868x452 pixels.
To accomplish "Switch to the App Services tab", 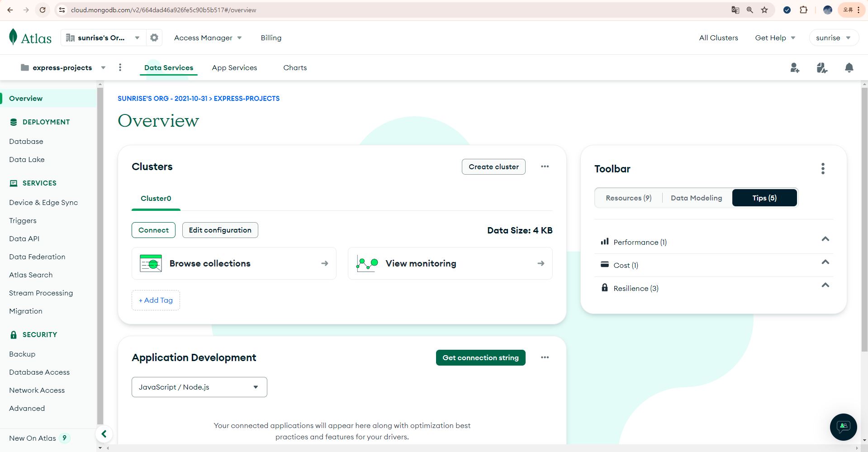I will point(234,68).
